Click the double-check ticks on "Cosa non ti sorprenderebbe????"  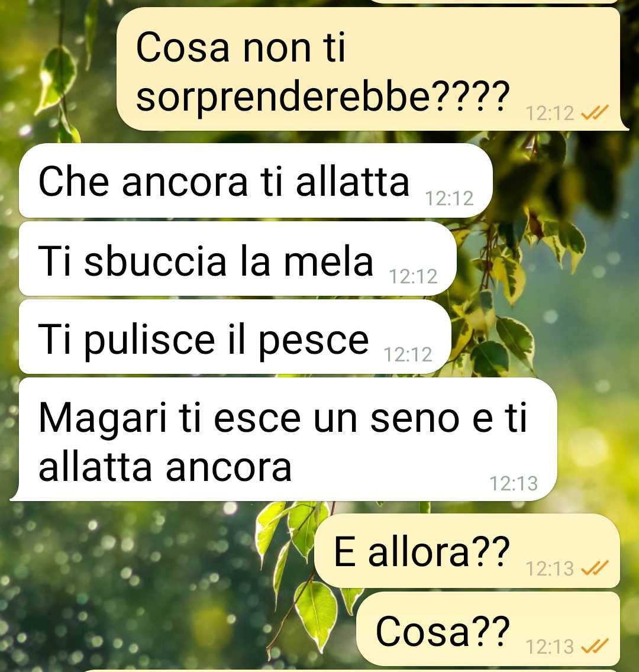[595, 113]
